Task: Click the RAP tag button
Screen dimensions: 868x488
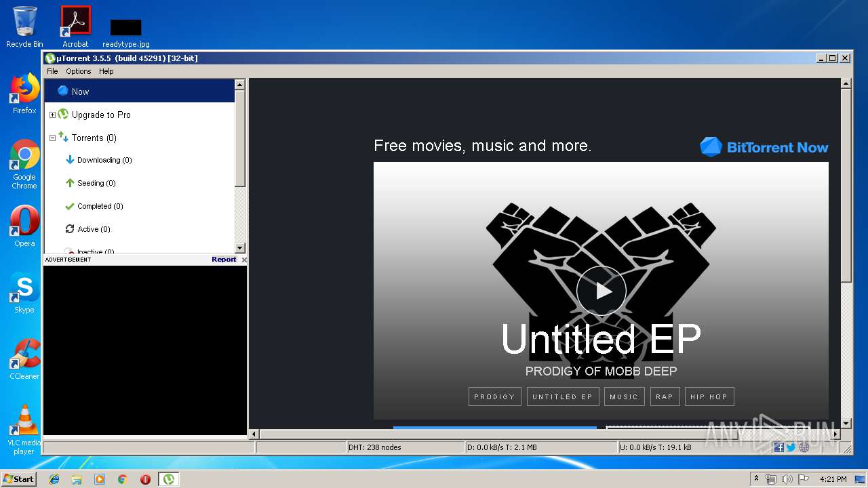Action: [665, 396]
